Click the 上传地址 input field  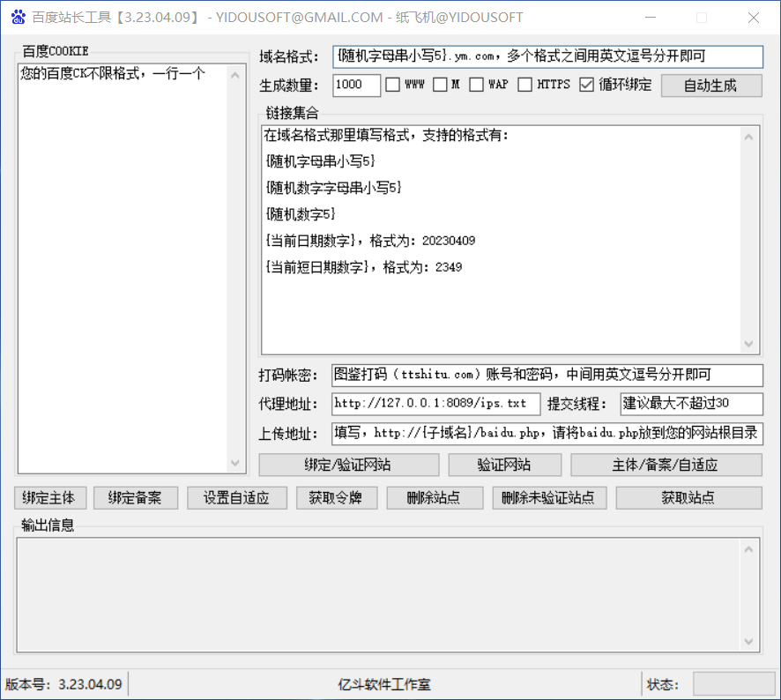[x=547, y=434]
